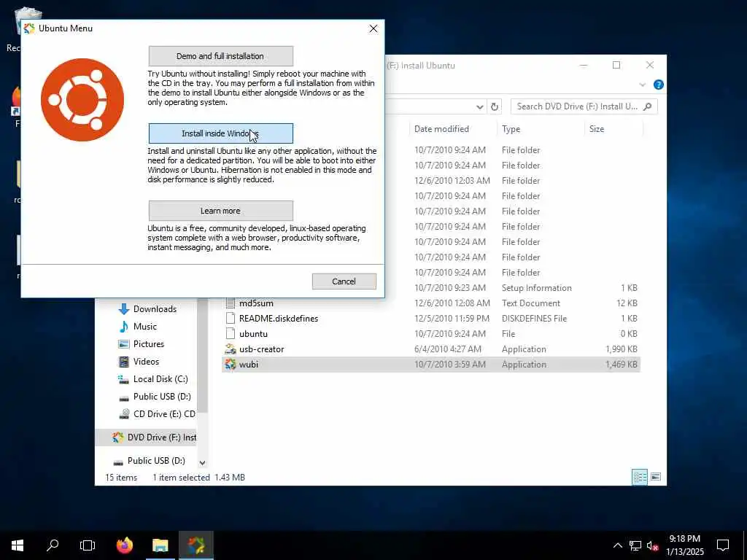The height and width of the screenshot is (560, 747).
Task: Click the README.diskdefines file icon
Action: click(231, 319)
